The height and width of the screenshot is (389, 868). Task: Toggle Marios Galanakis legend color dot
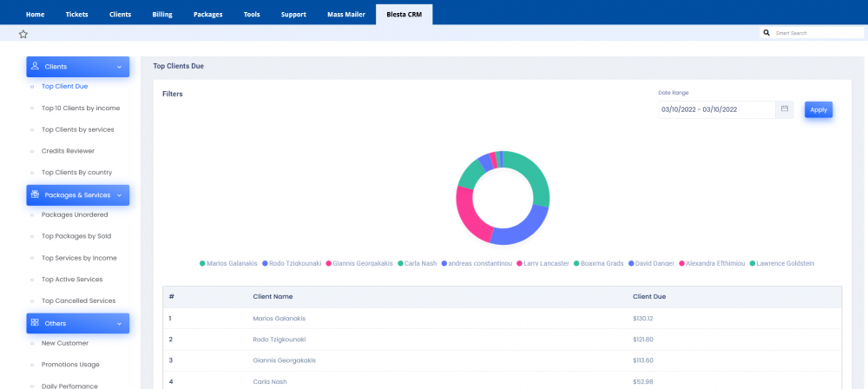pyautogui.click(x=202, y=263)
